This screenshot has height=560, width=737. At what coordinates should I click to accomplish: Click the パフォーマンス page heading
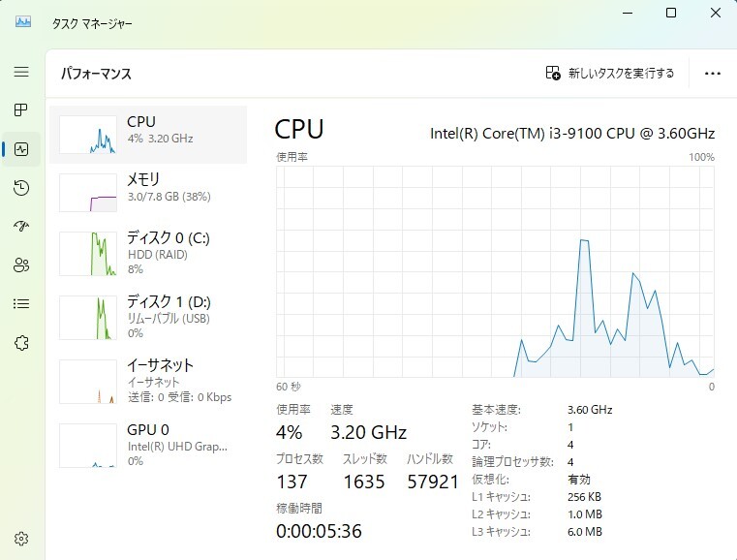pyautogui.click(x=96, y=74)
